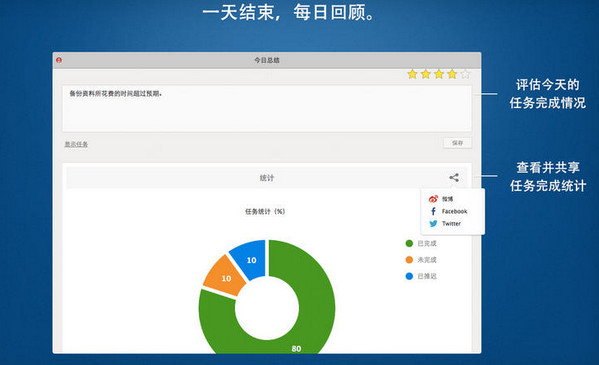Click the orange 未完成 legend dot
The height and width of the screenshot is (365, 599).
[x=409, y=260]
